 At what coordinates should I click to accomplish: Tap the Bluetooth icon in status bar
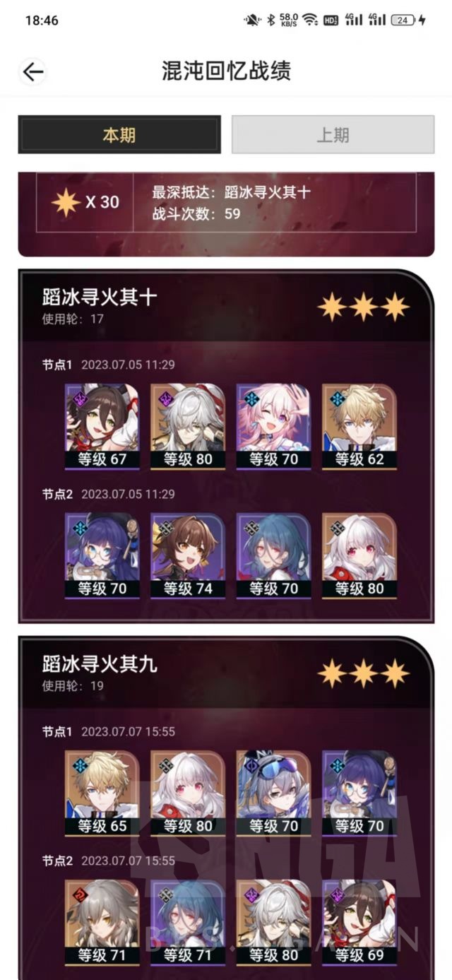point(270,20)
